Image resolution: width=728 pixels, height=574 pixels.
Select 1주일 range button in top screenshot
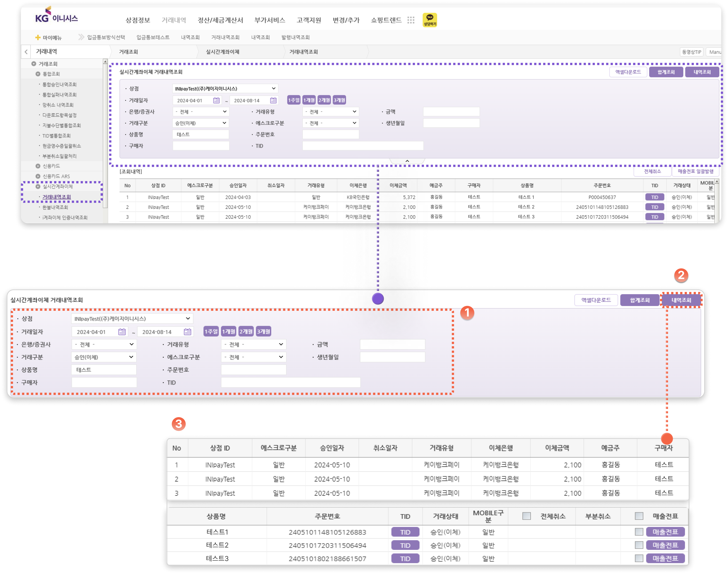pos(293,100)
